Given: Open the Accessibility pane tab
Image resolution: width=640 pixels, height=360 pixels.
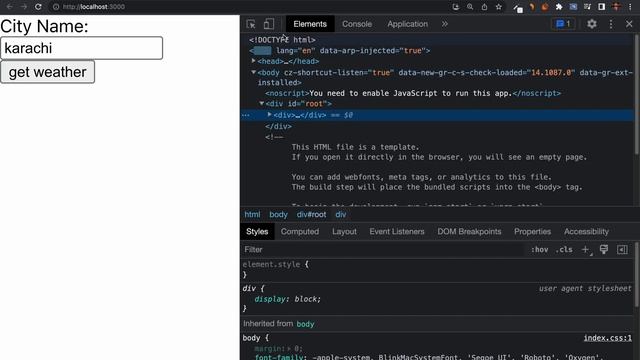Looking at the screenshot, I should point(586,231).
